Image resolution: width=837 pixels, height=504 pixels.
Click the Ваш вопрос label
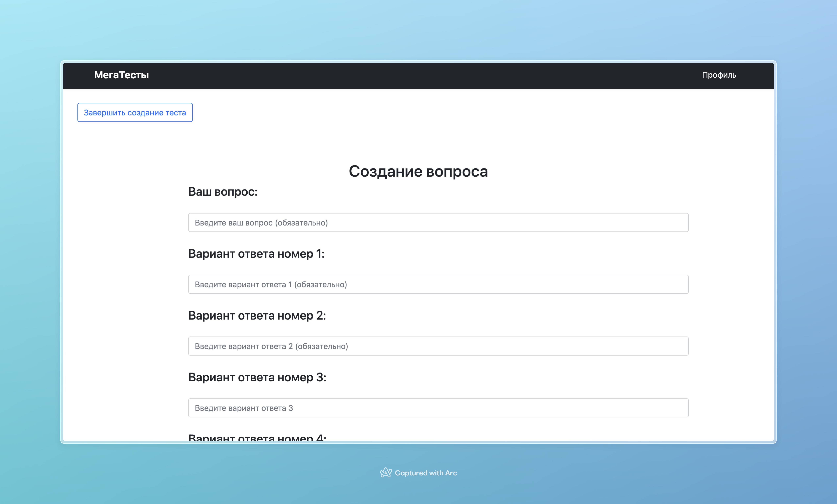(x=223, y=192)
